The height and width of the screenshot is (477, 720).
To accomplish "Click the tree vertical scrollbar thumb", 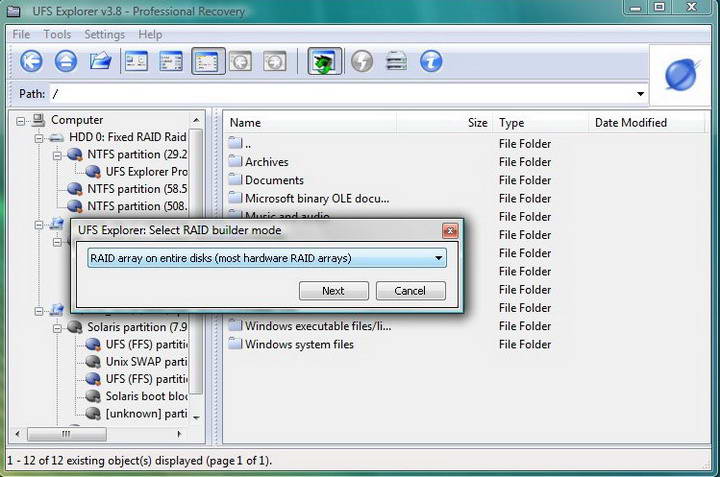I will [196, 262].
